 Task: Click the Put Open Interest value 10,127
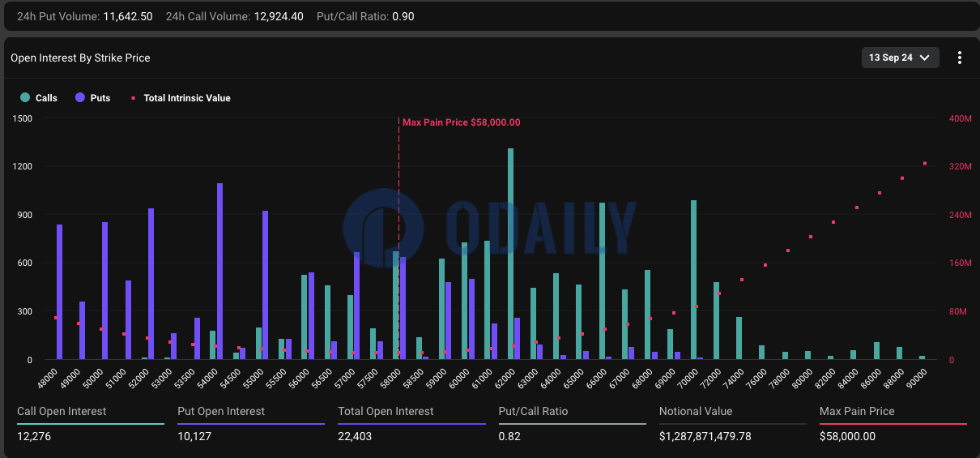coord(194,436)
